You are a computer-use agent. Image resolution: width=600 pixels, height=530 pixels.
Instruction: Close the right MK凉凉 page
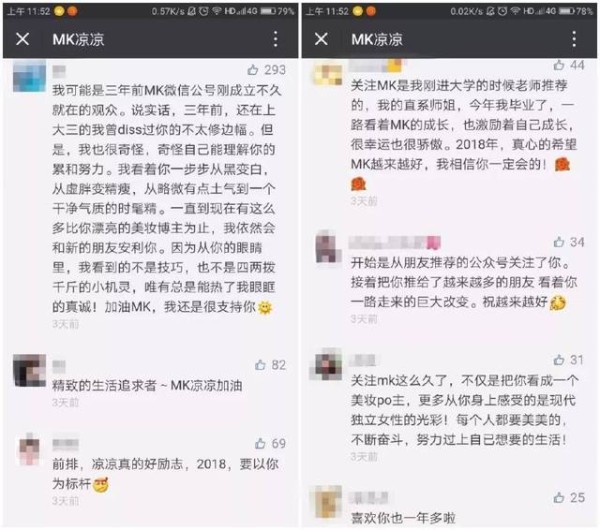click(321, 39)
